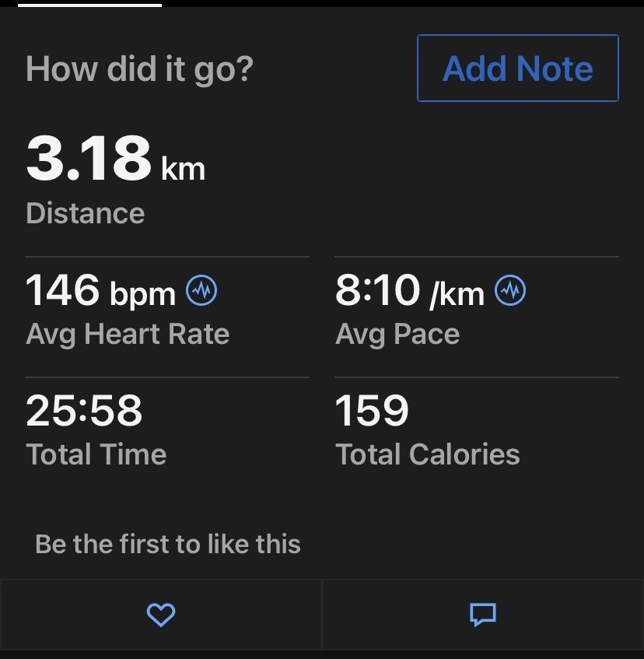Select the 159 total calories value
644x659 pixels.
coord(372,411)
